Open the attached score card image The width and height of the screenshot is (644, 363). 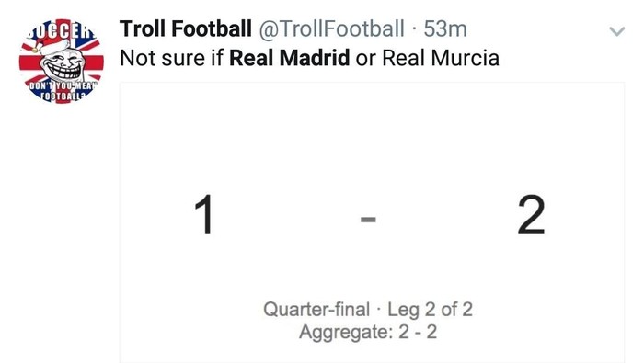click(372, 222)
